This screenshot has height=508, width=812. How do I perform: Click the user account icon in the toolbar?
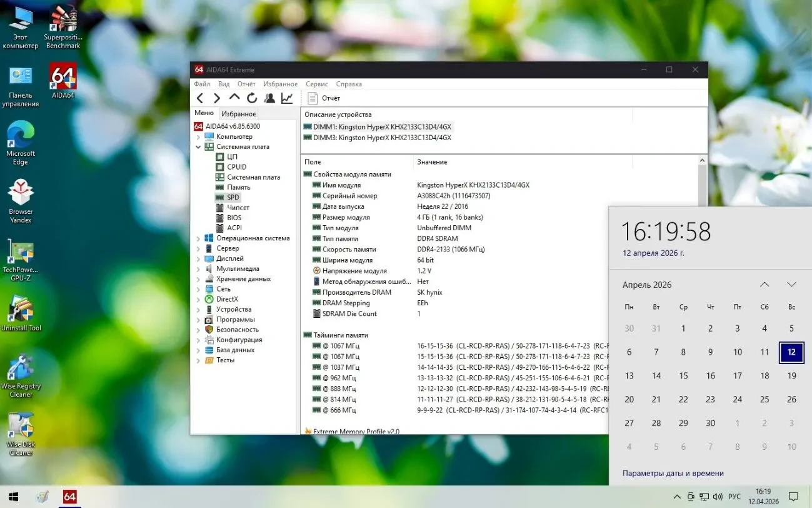[x=269, y=98]
